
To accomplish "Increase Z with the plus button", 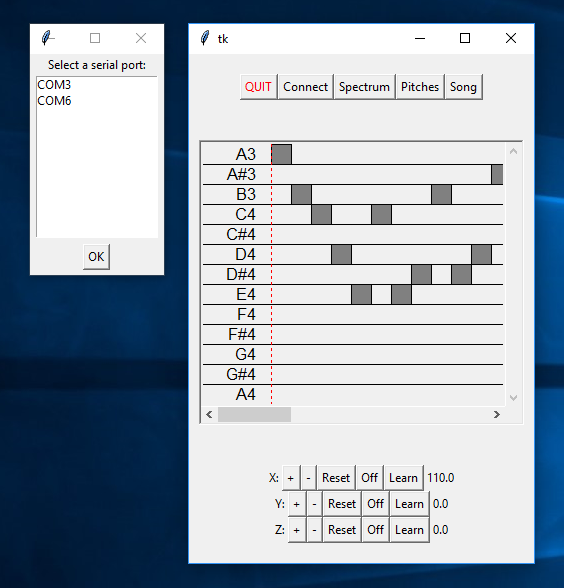I will click(297, 530).
